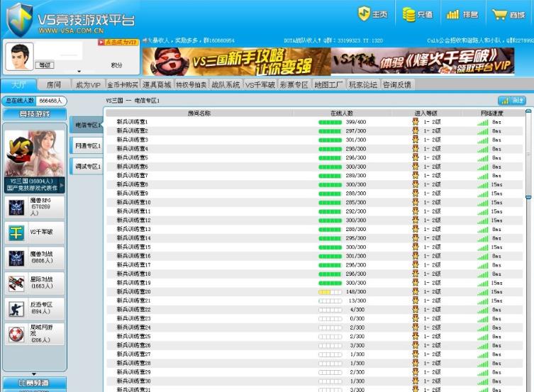This screenshot has height=392, width=534.
Task: Open the 战队系统 tab
Action: tap(226, 85)
